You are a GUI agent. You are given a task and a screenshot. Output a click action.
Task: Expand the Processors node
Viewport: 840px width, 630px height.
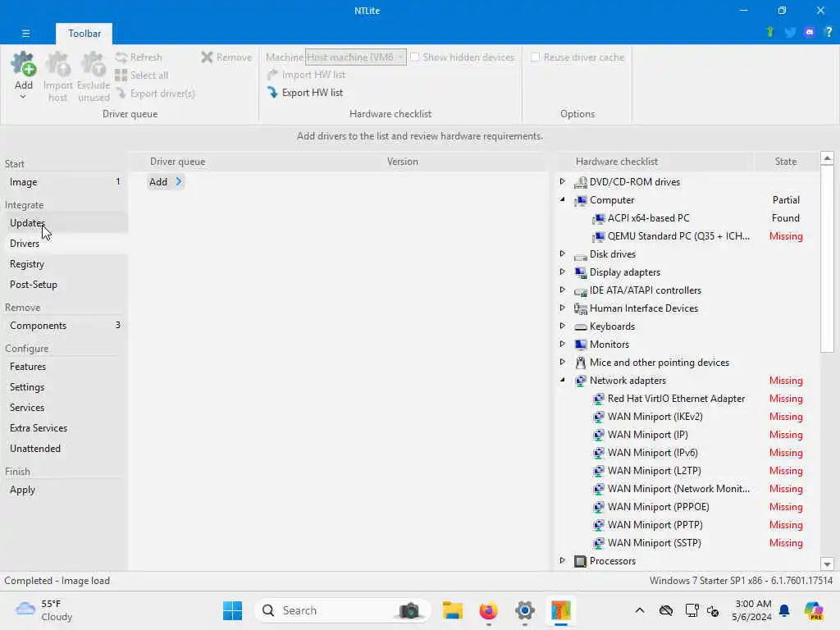point(563,560)
